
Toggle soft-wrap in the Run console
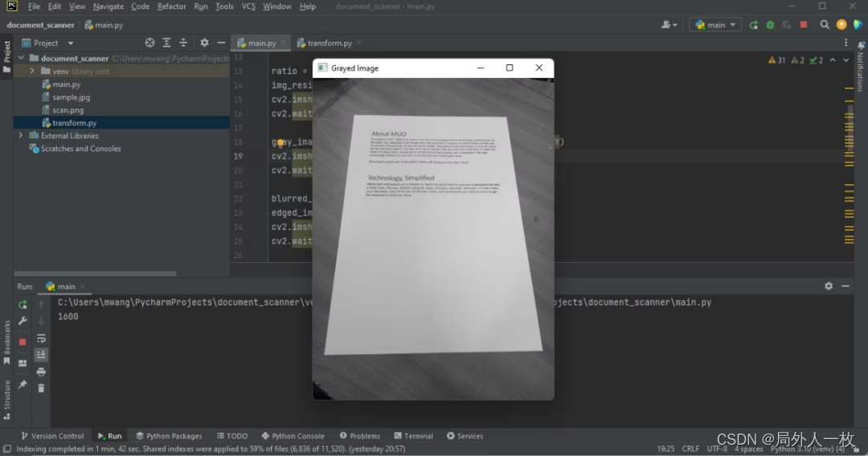tap(41, 338)
